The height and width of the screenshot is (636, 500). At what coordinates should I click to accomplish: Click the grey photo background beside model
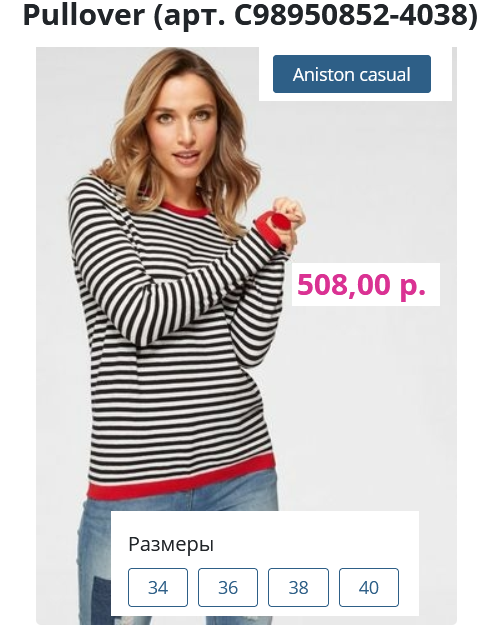[365, 385]
